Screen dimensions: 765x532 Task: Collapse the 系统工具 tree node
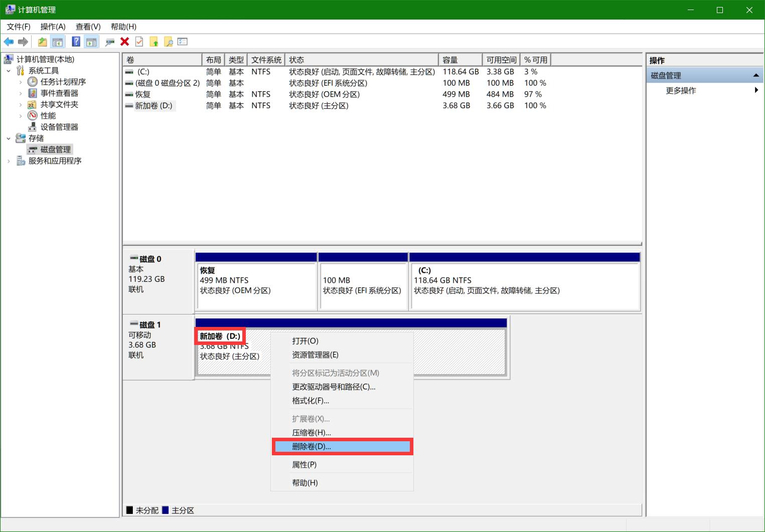pos(9,71)
